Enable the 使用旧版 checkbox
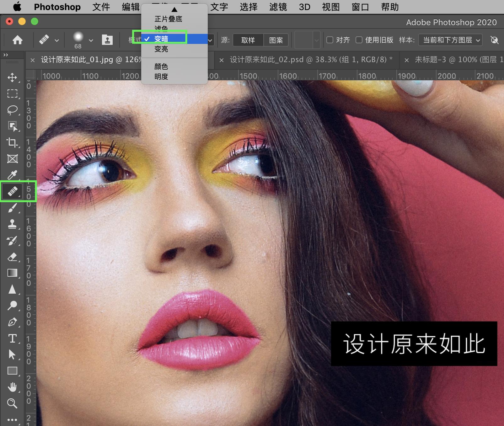 coord(359,40)
